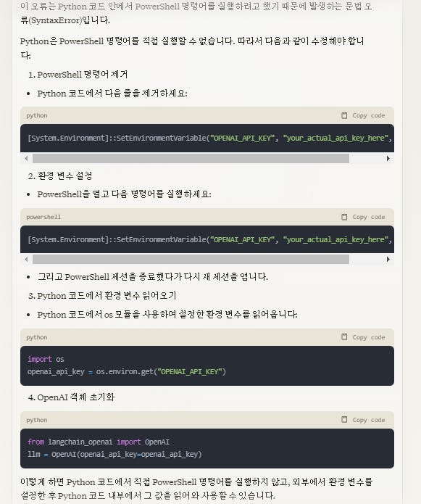Click 'Copy code' text on the powershell block
The image size is (421, 504).
pyautogui.click(x=369, y=217)
